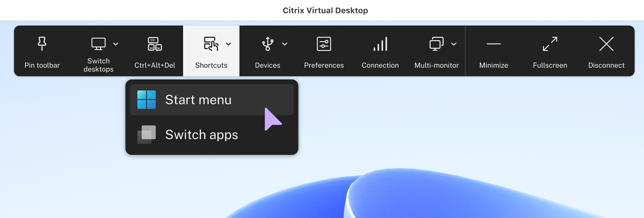Screen dimensions: 644x218
Task: Click the Pin toolbar pushpin icon
Action: (x=42, y=44)
